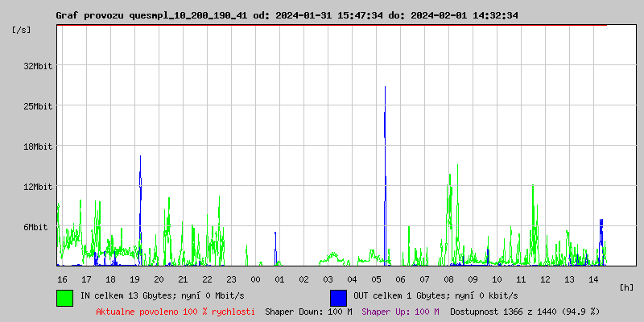Click the "[h]" hours unit label
Screen dimensions: 644x322
626,287
